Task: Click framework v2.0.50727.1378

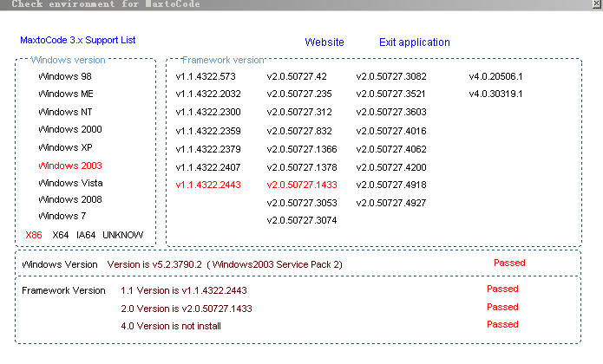Action: (x=302, y=167)
